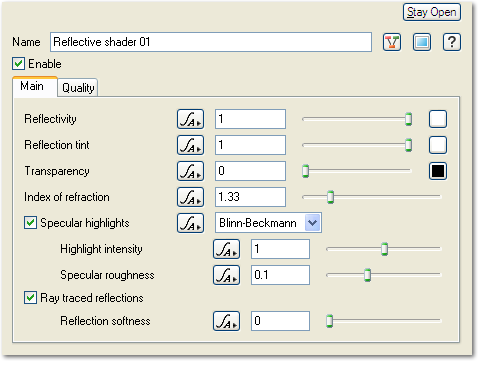The image size is (485, 368).
Task: Open the Index of refraction curve button
Action: (x=190, y=197)
